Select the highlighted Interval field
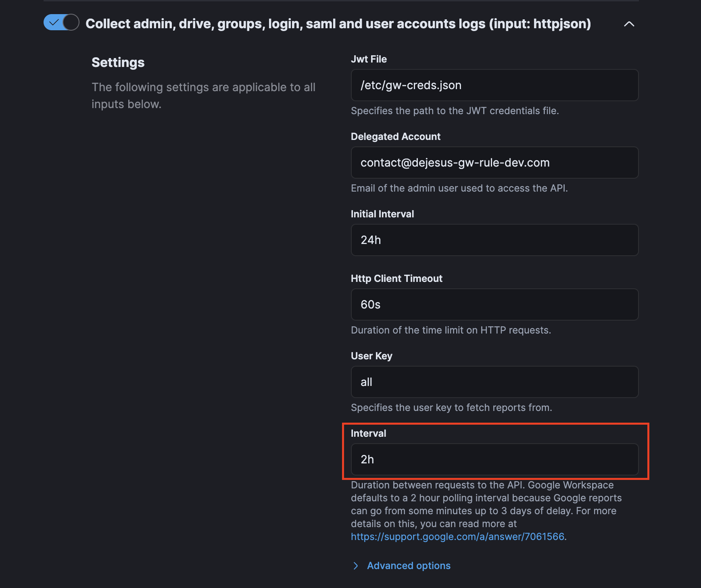 point(494,459)
